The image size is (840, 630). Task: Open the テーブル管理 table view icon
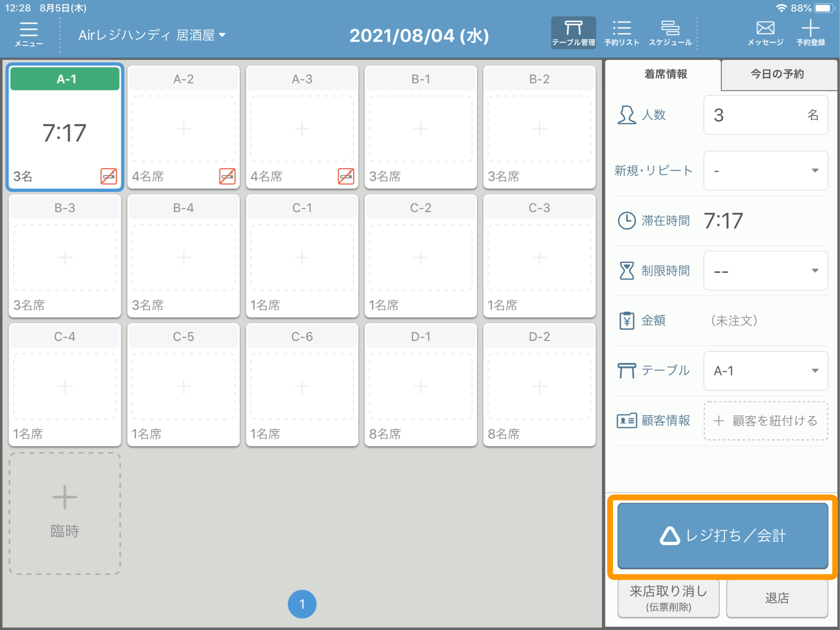tap(573, 33)
